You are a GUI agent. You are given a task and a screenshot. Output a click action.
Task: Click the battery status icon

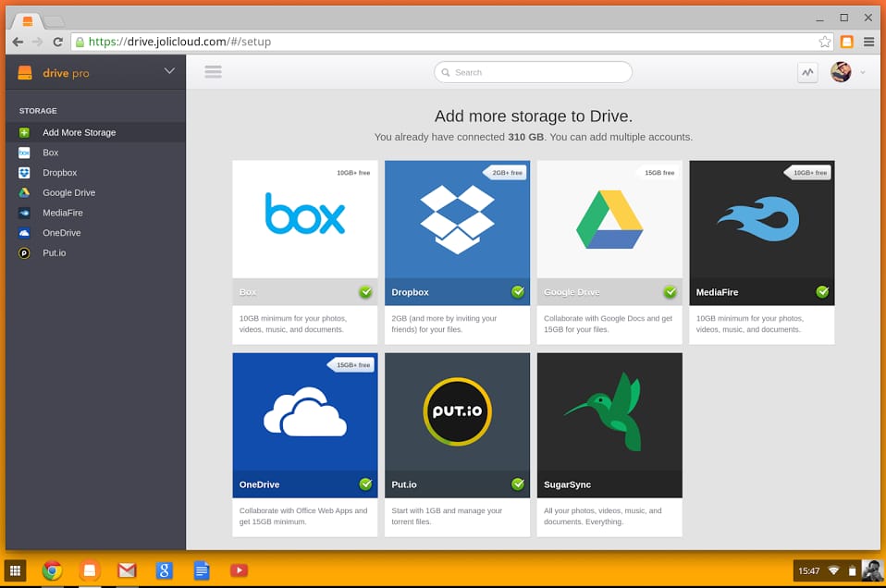852,571
